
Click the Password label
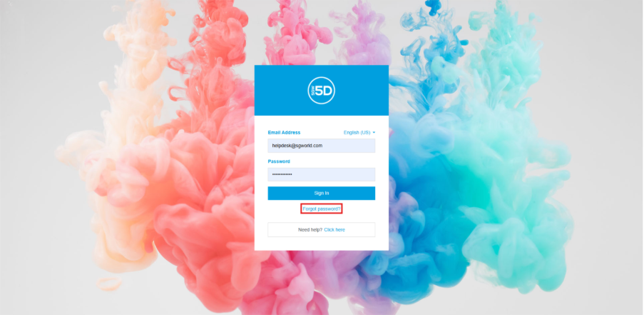[x=279, y=161]
